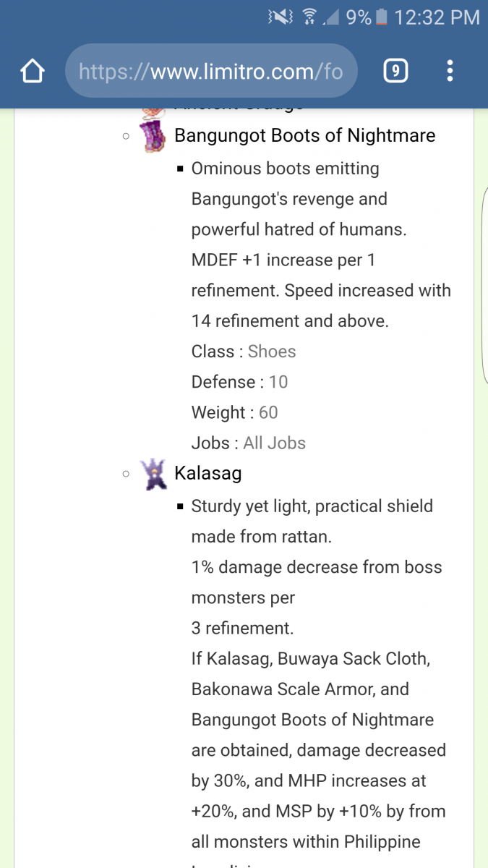The image size is (488, 868).
Task: Tap the limitro.com address bar
Action: [211, 71]
